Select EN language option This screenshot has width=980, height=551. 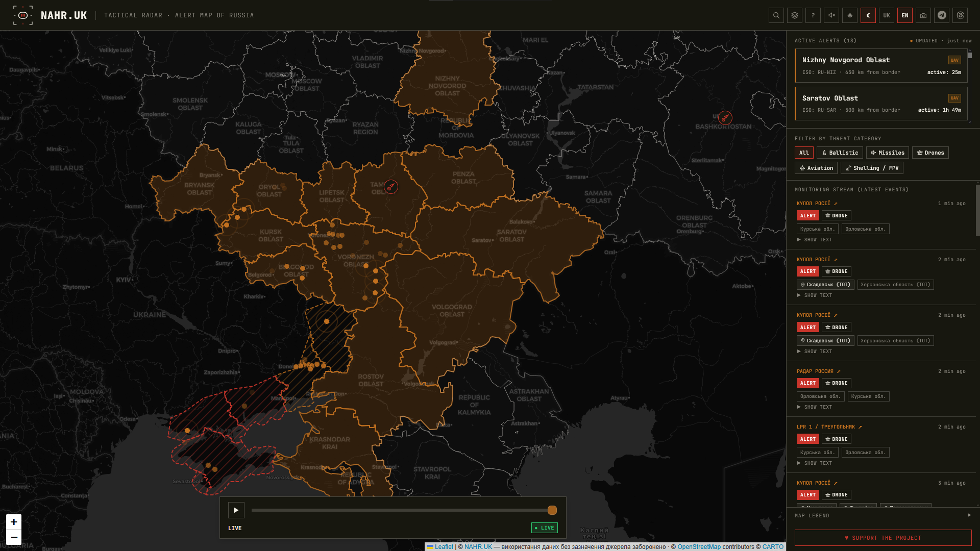905,15
